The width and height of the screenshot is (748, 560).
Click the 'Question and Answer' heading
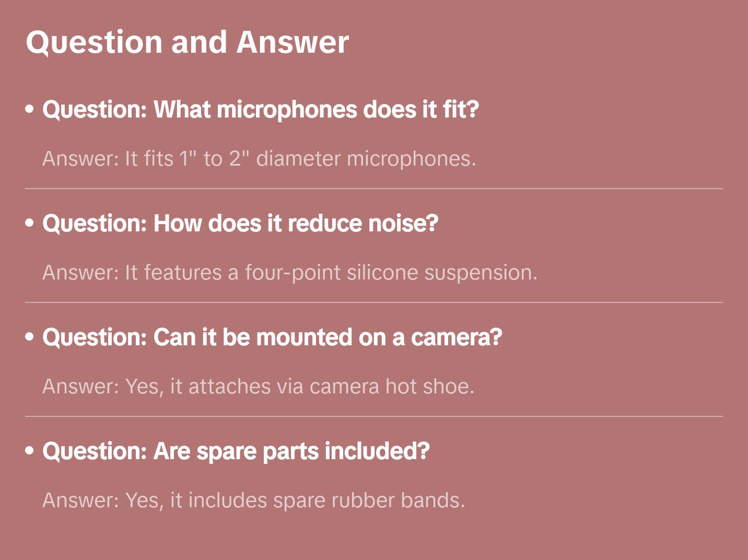pyautogui.click(x=187, y=42)
